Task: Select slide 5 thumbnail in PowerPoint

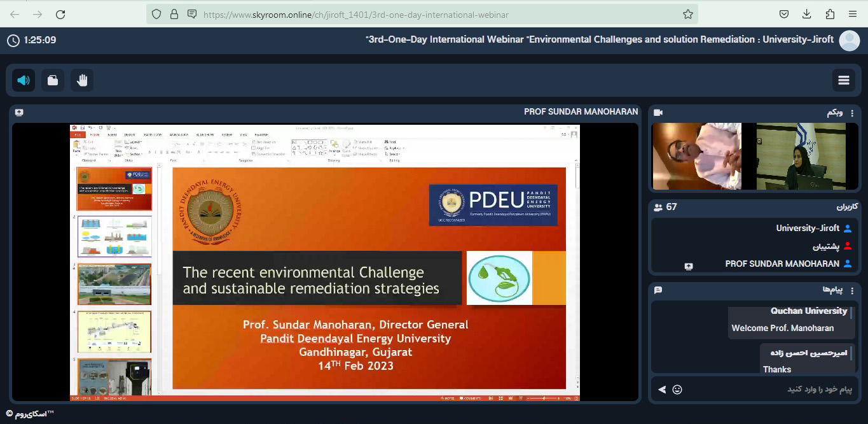Action: point(114,376)
